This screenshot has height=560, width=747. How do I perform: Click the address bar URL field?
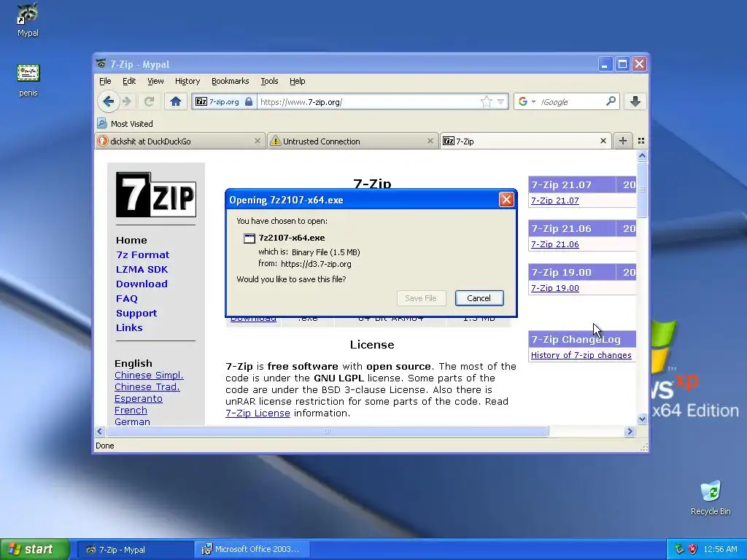coord(368,101)
